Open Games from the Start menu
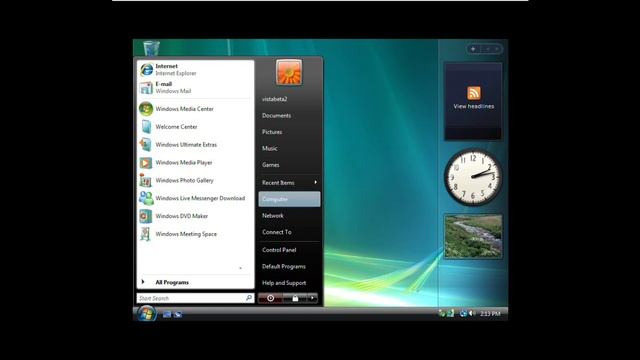This screenshot has height=360, width=640. pyautogui.click(x=289, y=165)
